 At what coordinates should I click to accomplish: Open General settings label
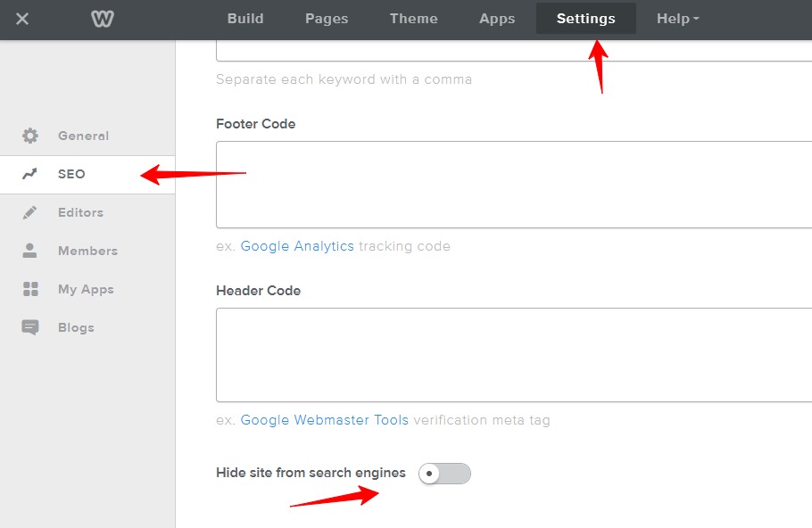click(83, 136)
